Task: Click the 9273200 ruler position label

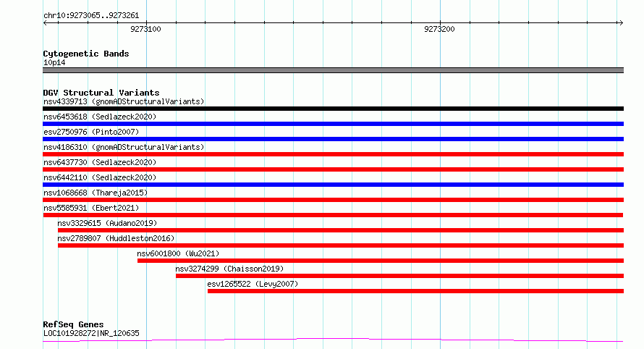Action: coord(439,29)
